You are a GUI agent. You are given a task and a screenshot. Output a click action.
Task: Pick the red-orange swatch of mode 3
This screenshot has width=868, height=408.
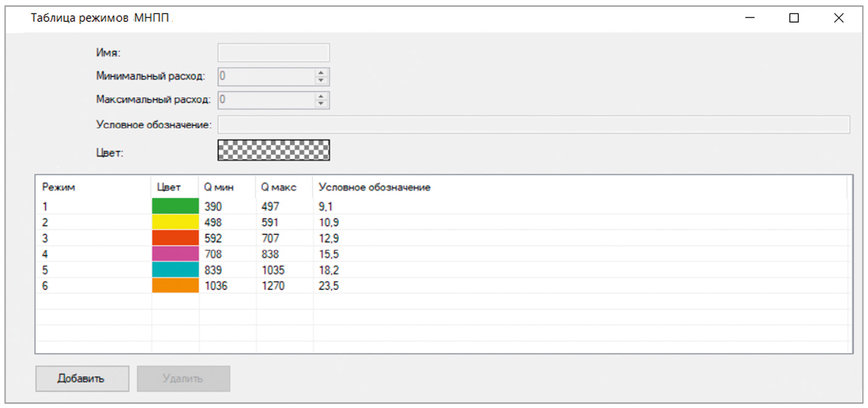[x=175, y=238]
